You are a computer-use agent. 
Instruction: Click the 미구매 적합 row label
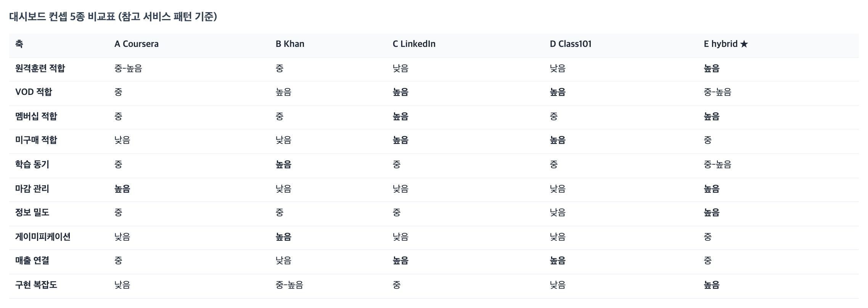pyautogui.click(x=36, y=140)
